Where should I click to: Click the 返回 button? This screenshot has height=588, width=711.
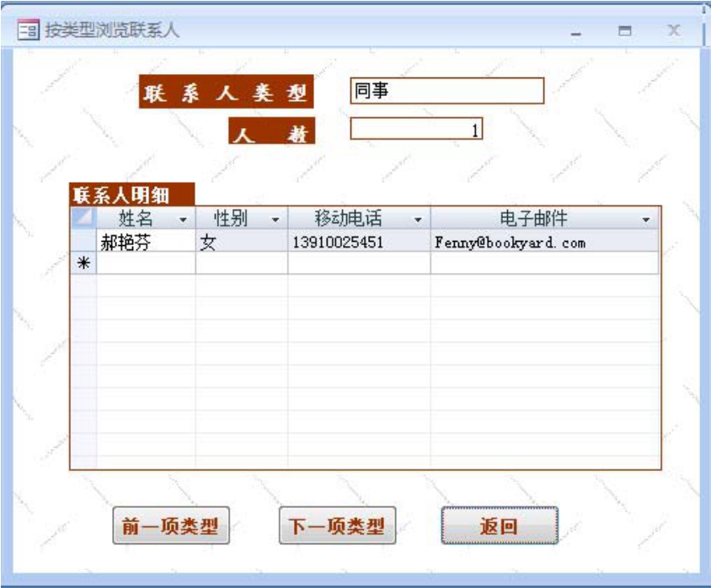(x=500, y=527)
